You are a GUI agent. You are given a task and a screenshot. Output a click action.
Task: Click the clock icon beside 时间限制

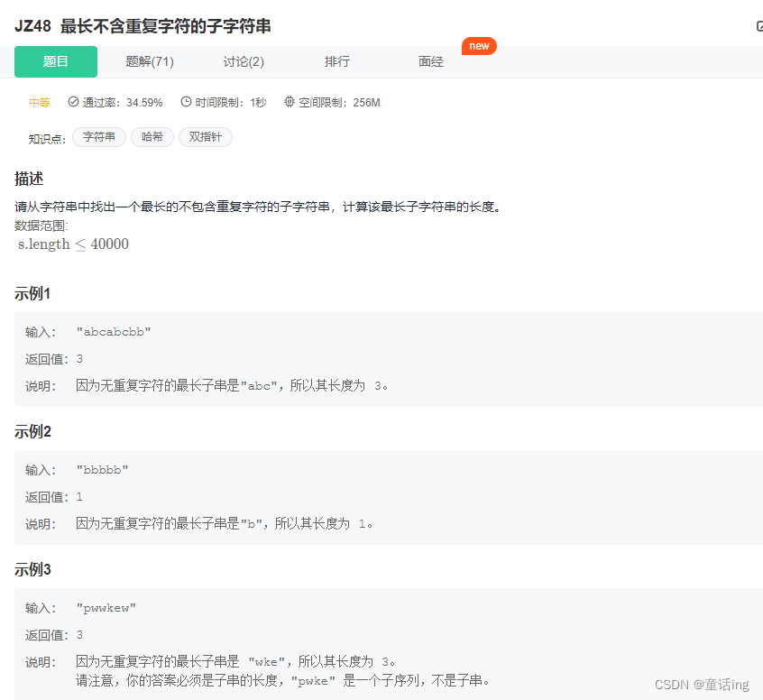point(185,102)
